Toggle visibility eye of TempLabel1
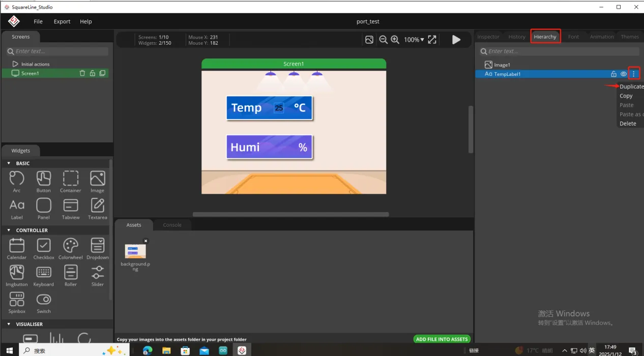 click(x=623, y=74)
